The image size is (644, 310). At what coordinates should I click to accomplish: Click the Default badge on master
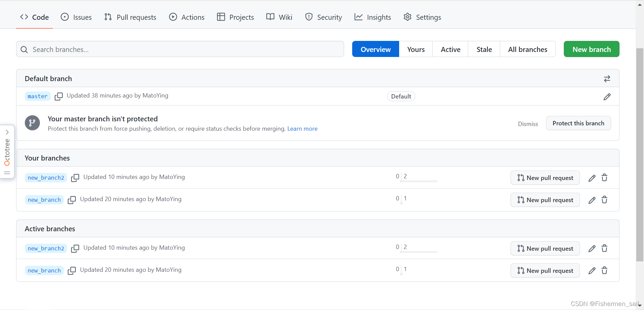click(401, 96)
